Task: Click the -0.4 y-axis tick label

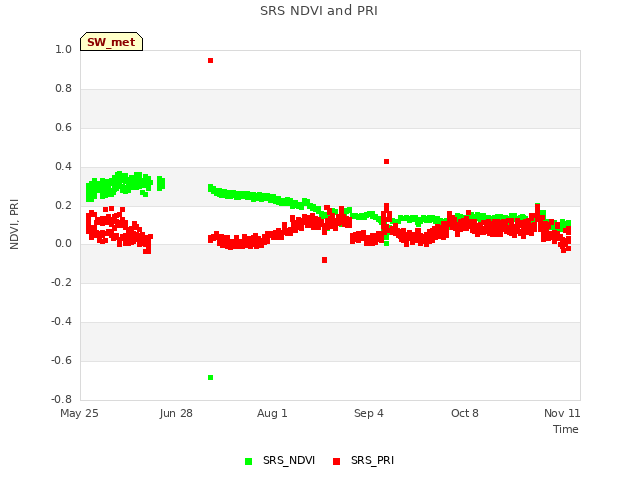Action: point(61,322)
